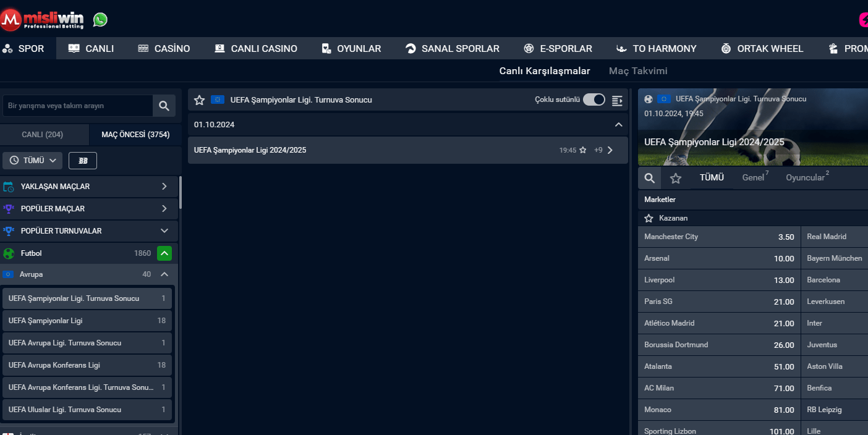Click the favorites star tab in markets panel
The image size is (868, 435).
pyautogui.click(x=676, y=178)
